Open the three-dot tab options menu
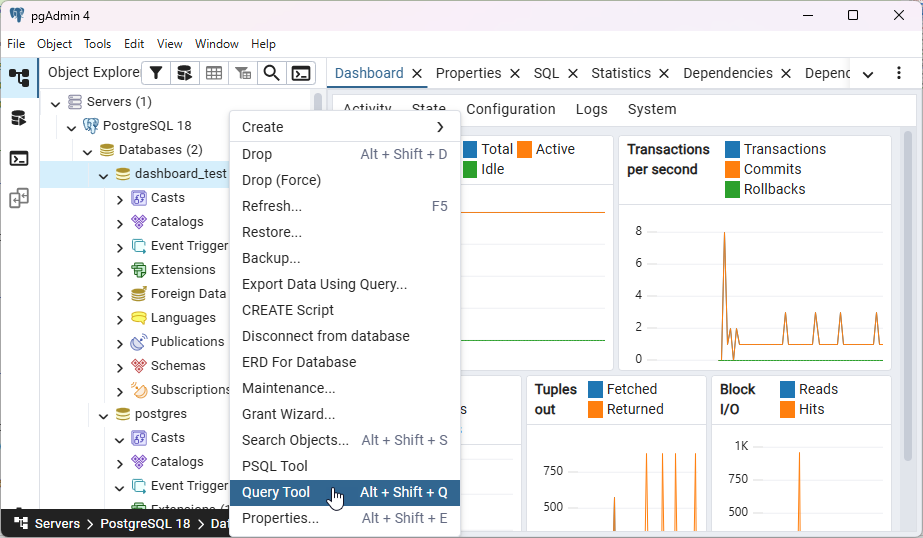 click(x=898, y=73)
